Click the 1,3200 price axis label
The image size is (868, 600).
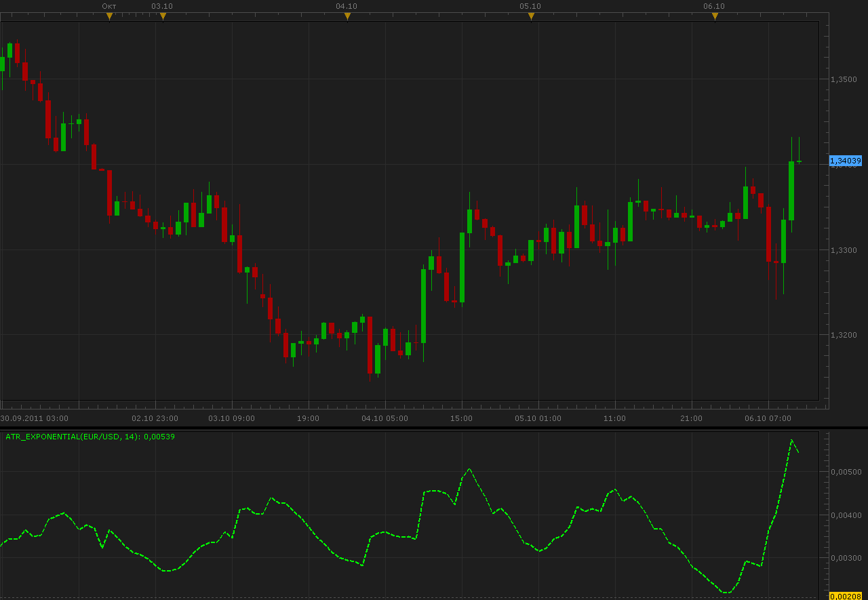click(844, 335)
